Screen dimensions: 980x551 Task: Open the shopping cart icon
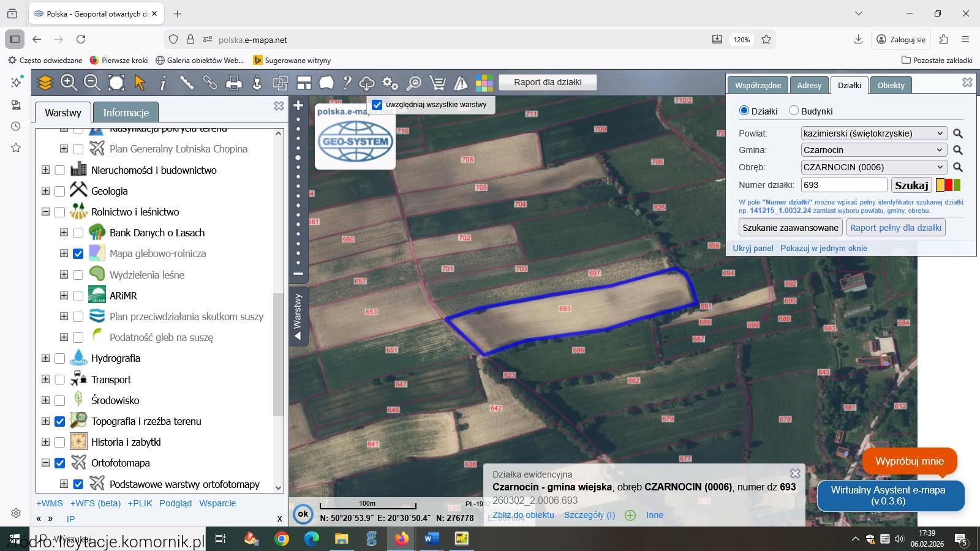point(437,83)
